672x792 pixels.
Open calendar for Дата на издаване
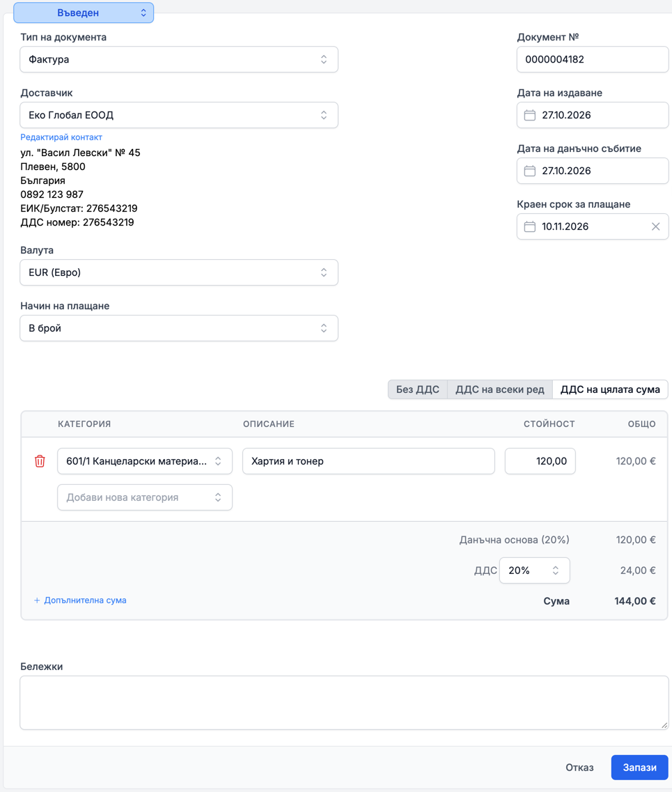[x=530, y=115]
